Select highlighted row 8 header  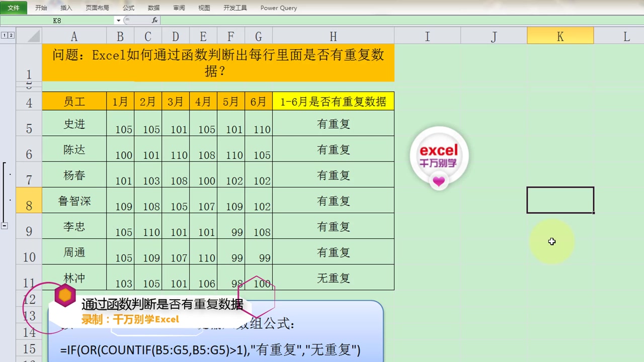coord(29,200)
